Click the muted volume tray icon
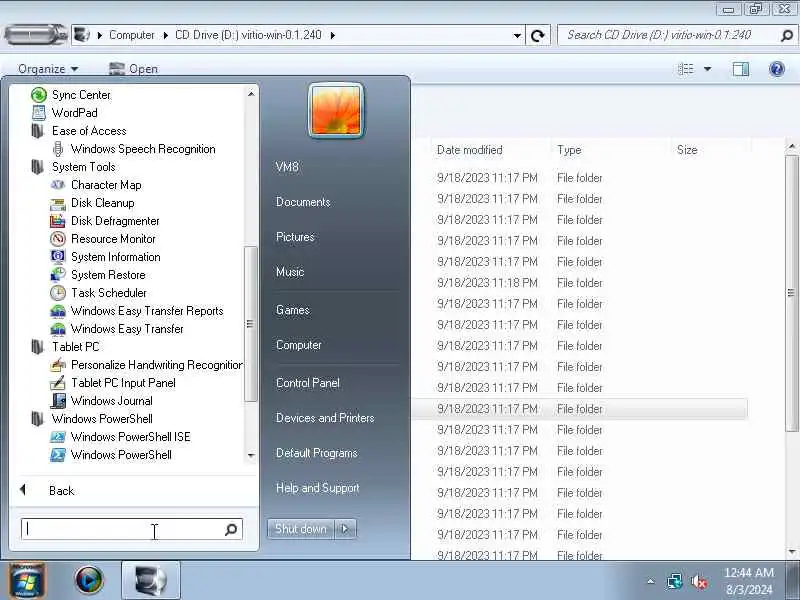Screen dimensions: 800x600 click(x=699, y=582)
